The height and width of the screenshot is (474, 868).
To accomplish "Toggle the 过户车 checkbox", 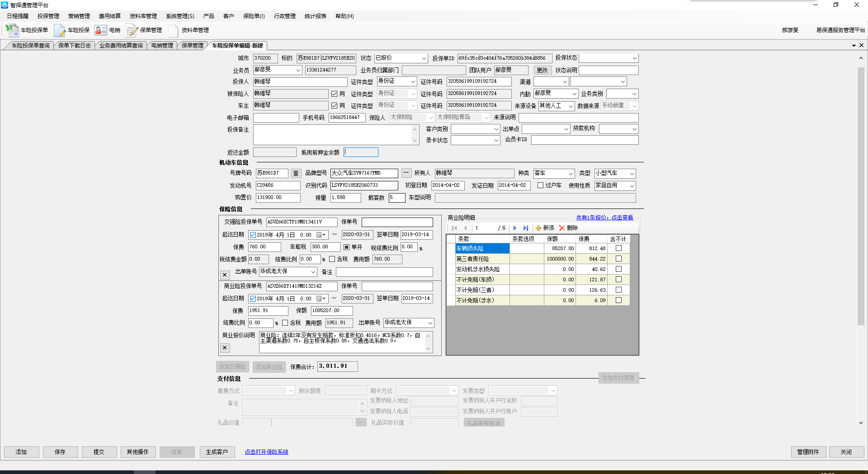I will tap(540, 185).
